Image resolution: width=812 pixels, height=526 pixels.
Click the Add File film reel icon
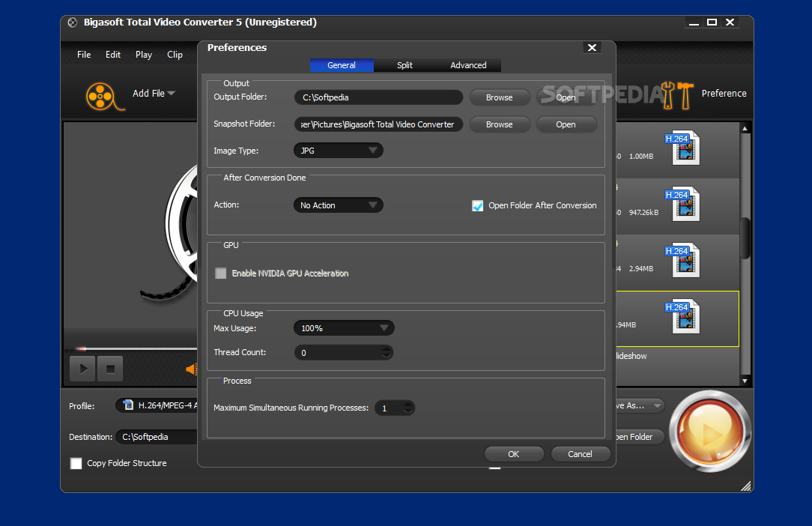click(104, 97)
